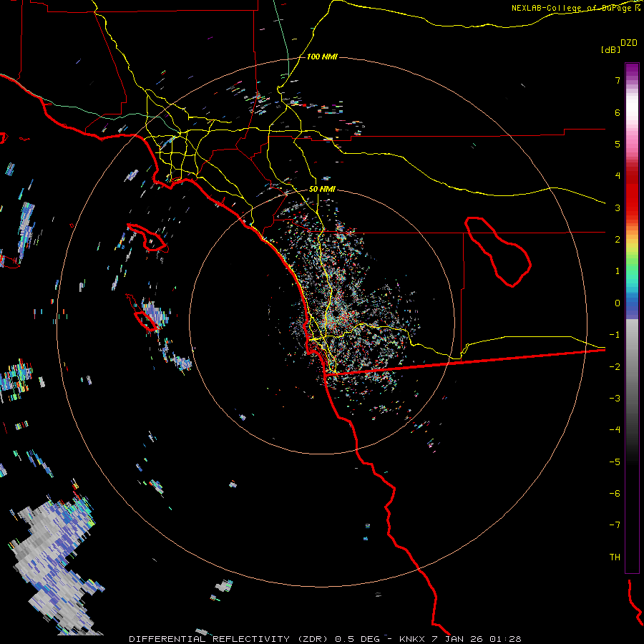Click the 3 dB tick label on the scale
Screen dimensions: 644x644
[618, 208]
